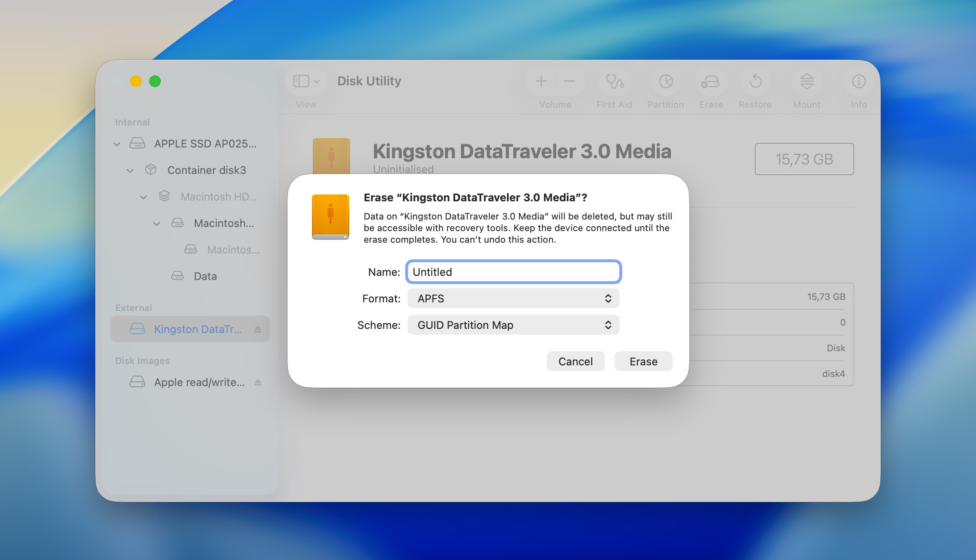Click the Disk Utility window title
This screenshot has width=976, height=560.
[369, 81]
